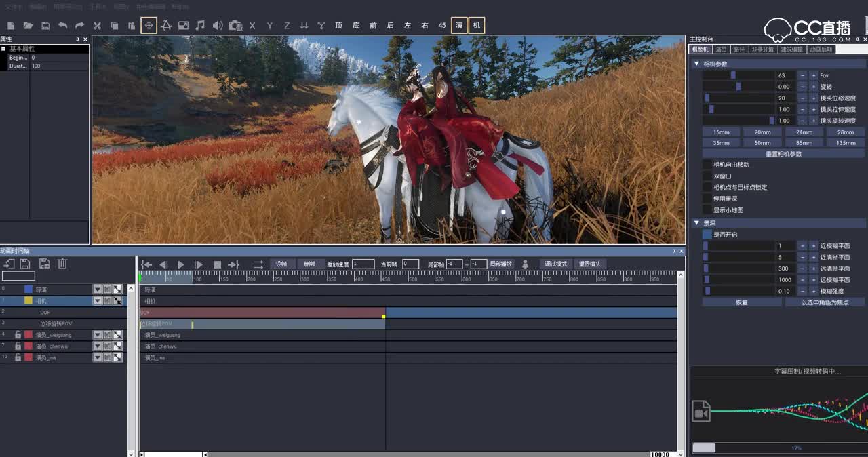This screenshot has height=457, width=868.
Task: Toggle loop playback arrows icon
Action: coord(258,264)
